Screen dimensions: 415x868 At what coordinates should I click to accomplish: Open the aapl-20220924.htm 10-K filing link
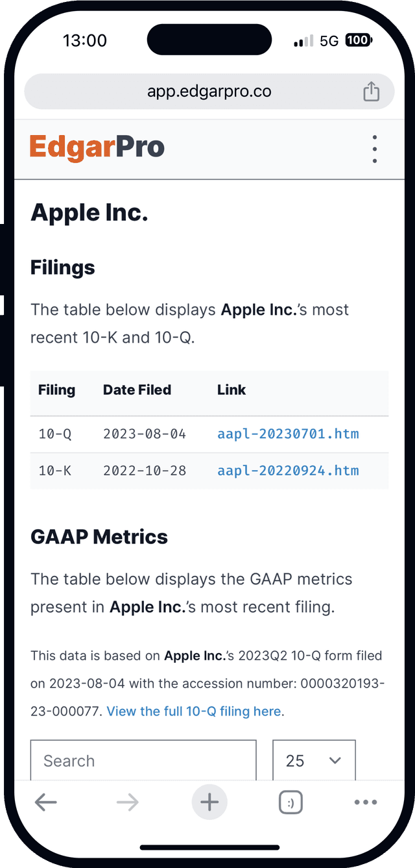pos(288,471)
